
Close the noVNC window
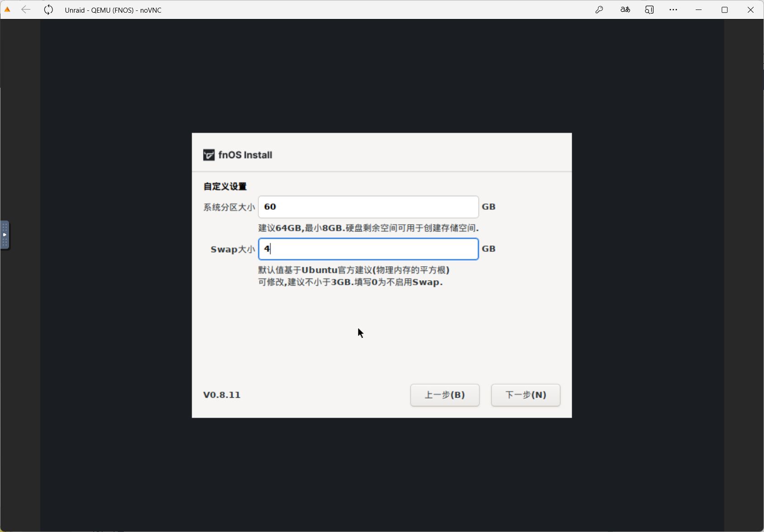coord(750,9)
